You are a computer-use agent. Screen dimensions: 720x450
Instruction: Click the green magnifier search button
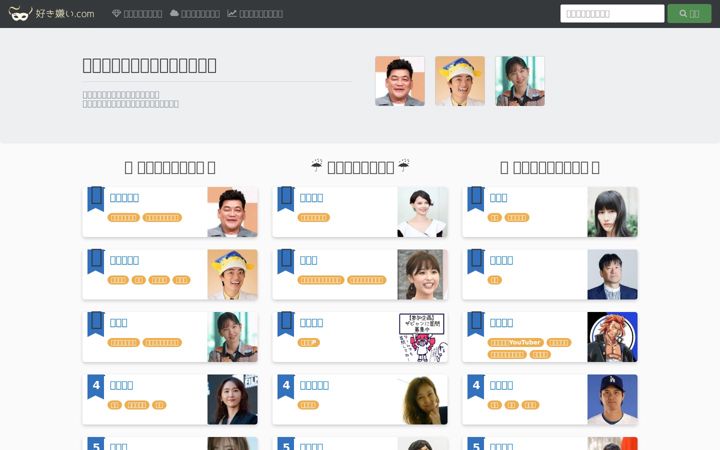click(x=689, y=14)
